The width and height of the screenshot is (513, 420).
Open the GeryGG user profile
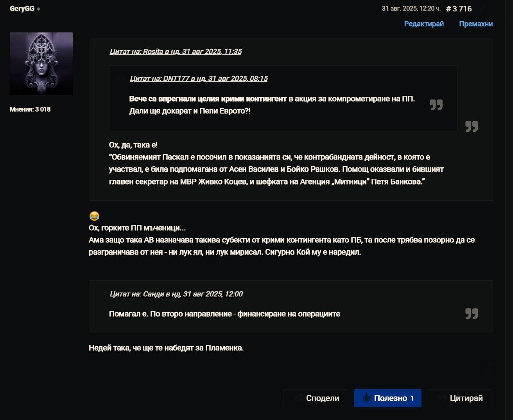[x=22, y=9]
